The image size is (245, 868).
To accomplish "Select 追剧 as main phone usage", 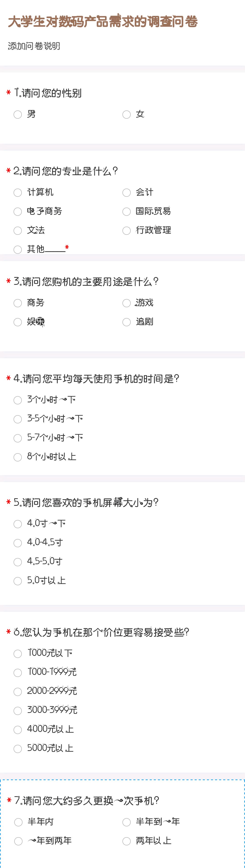I will click(127, 322).
